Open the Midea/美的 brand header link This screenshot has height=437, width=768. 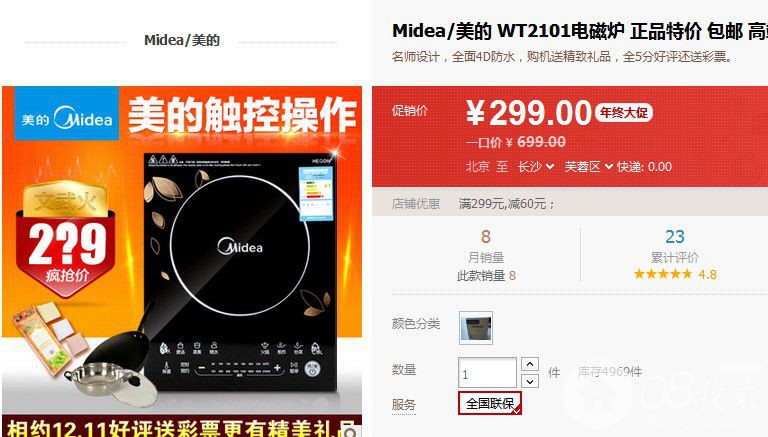tap(182, 40)
